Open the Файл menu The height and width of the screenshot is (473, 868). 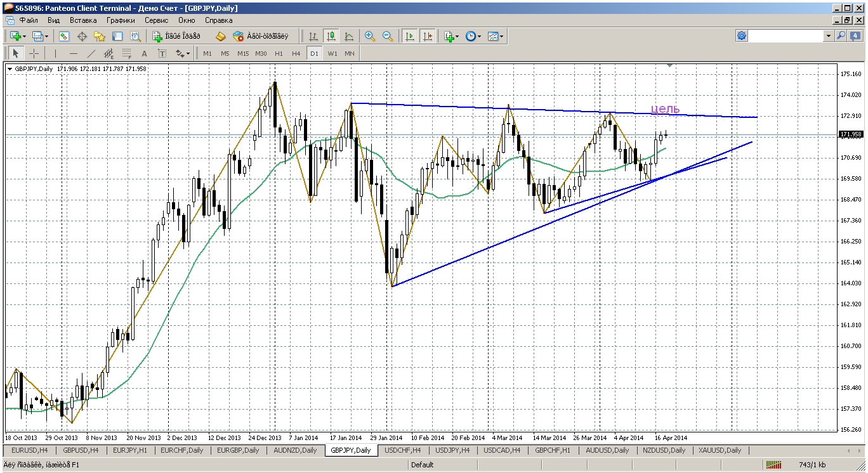(29, 20)
